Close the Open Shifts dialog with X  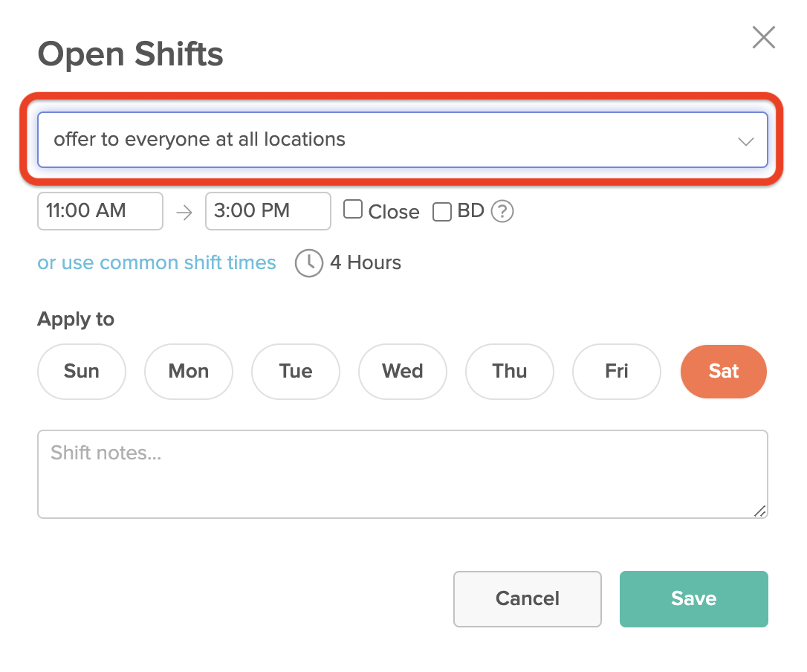[764, 38]
